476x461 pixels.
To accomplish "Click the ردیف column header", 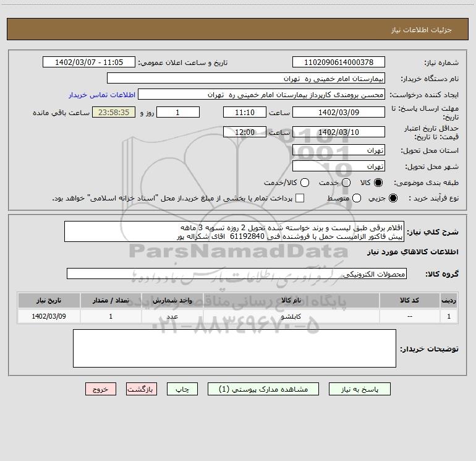I will tap(449, 300).
